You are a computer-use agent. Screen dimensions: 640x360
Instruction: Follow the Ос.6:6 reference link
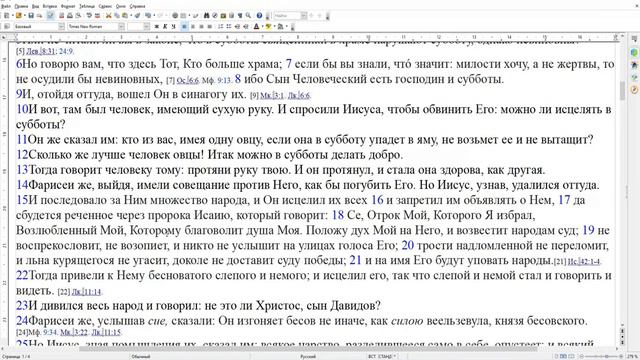[x=187, y=80]
